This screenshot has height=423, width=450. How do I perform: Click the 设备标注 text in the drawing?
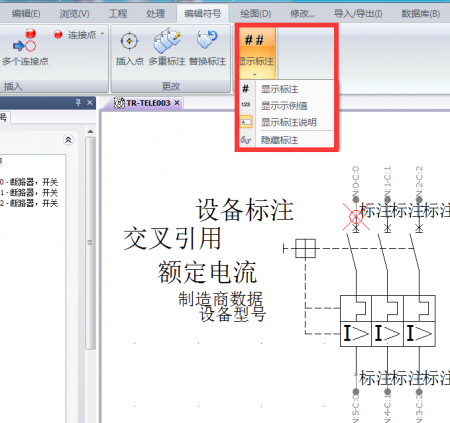pos(244,210)
